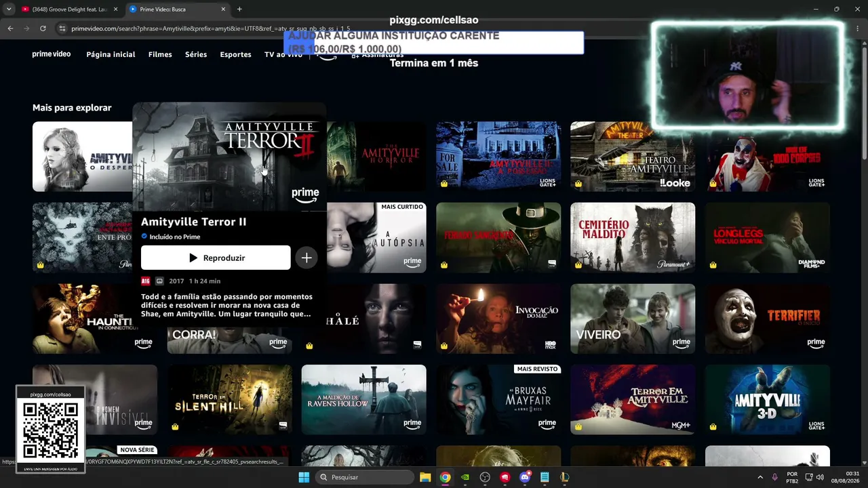Open the Nvidia app from taskbar
Screen dimensions: 868x488
pyautogui.click(x=465, y=477)
